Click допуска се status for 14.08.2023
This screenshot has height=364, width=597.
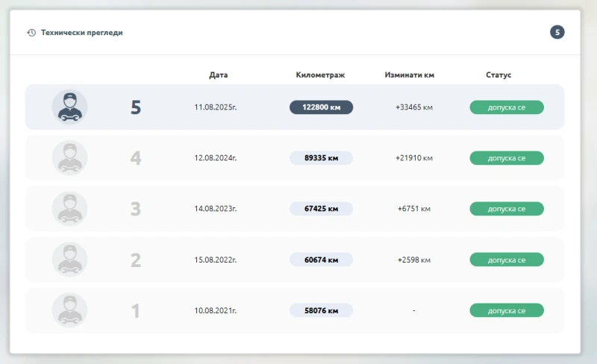[x=506, y=209]
